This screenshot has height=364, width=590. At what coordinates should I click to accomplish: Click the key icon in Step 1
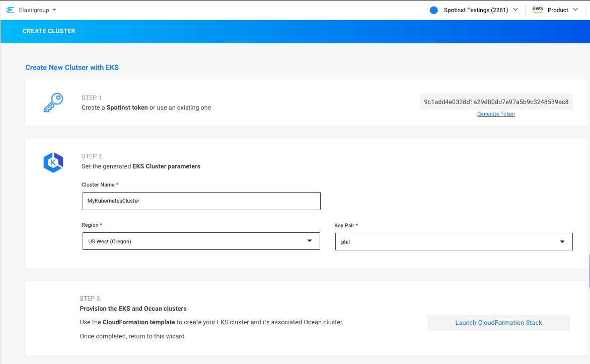pos(53,103)
